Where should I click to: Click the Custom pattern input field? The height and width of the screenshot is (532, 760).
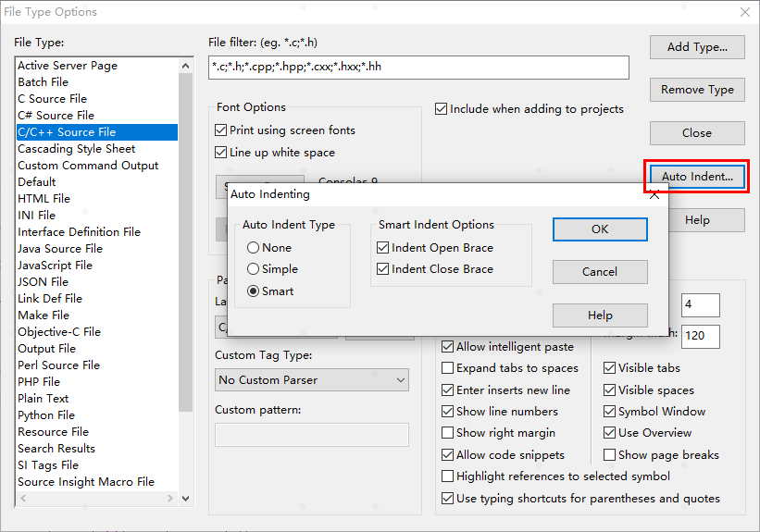[312, 435]
